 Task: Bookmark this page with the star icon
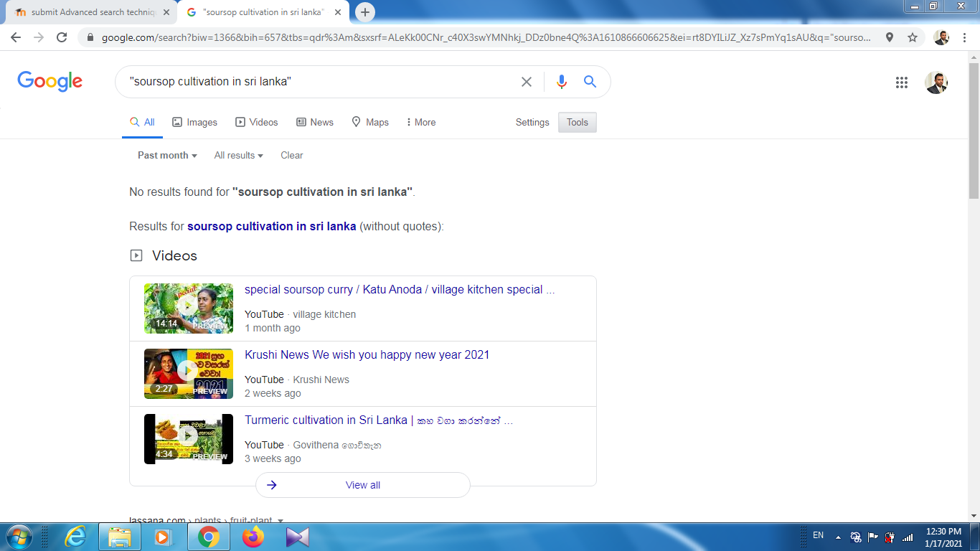pyautogui.click(x=913, y=37)
